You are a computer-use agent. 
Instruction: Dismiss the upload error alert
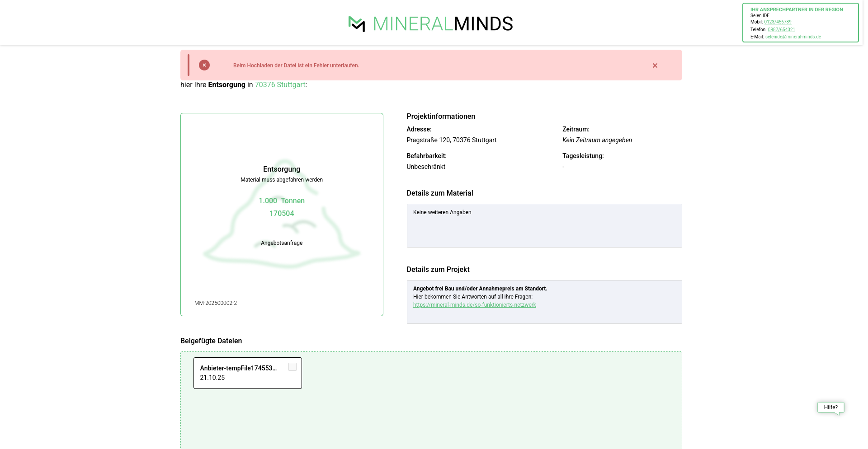pyautogui.click(x=655, y=65)
